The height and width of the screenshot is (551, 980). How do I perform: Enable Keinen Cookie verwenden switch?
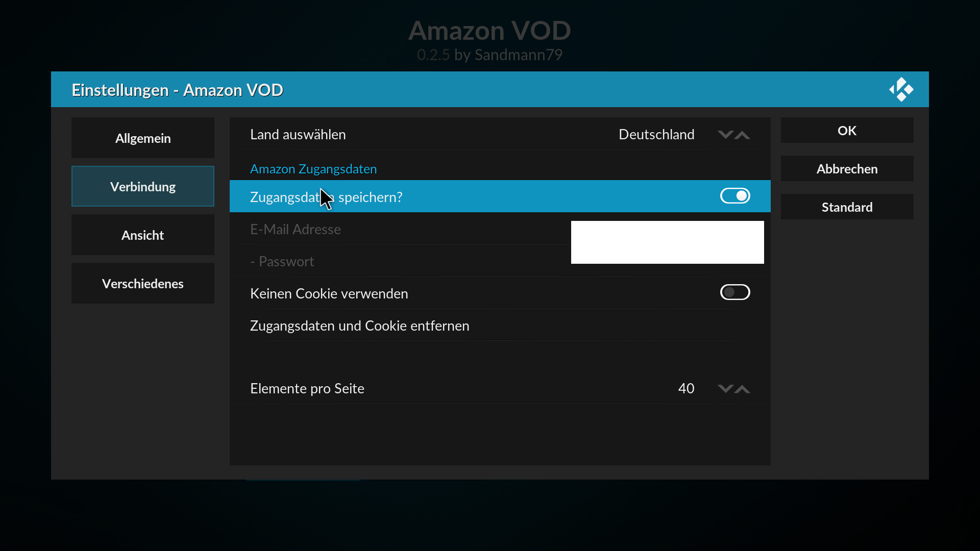(735, 292)
